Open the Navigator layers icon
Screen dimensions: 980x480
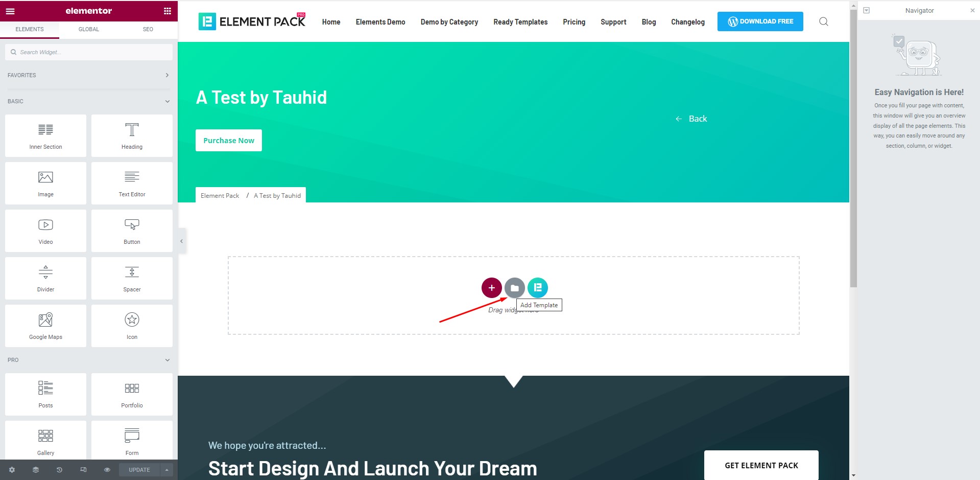coord(36,470)
